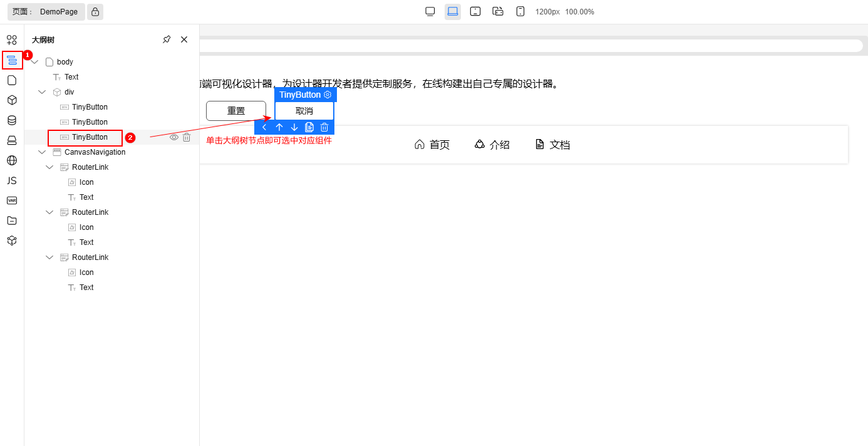Toggle visibility of the highlighted TinyButton node
The image size is (868, 446).
pos(173,137)
